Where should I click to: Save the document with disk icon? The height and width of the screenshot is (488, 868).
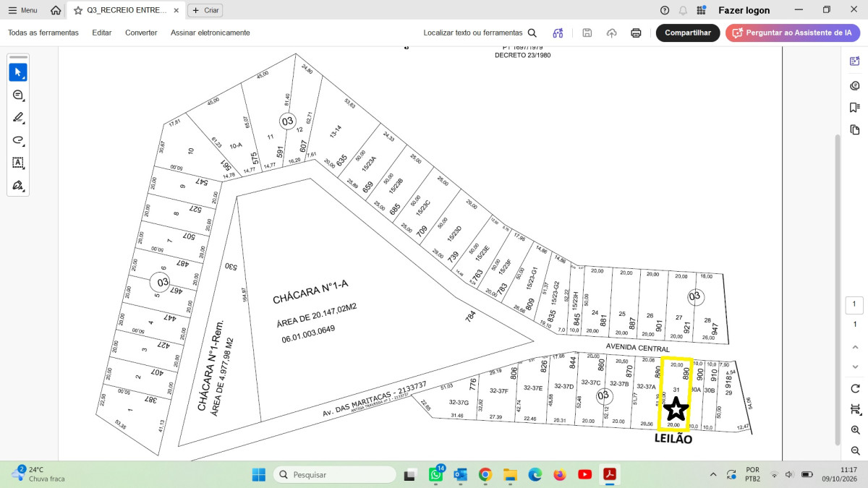coord(587,33)
